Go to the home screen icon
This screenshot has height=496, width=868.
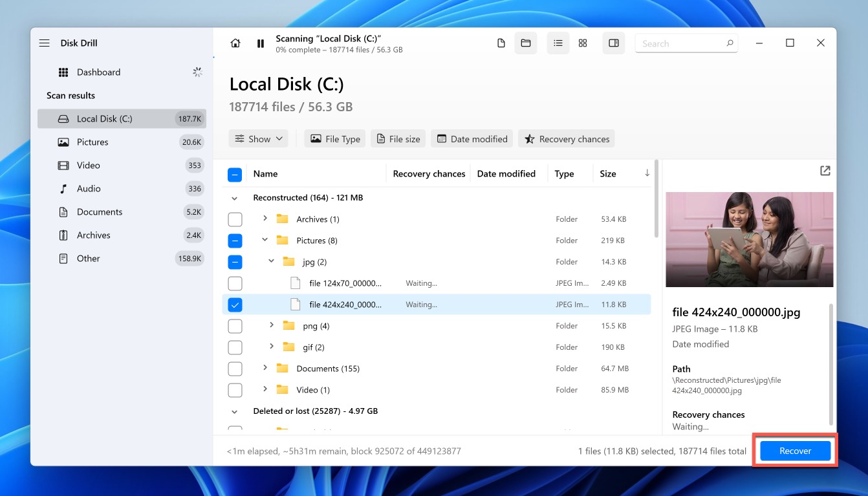point(235,43)
